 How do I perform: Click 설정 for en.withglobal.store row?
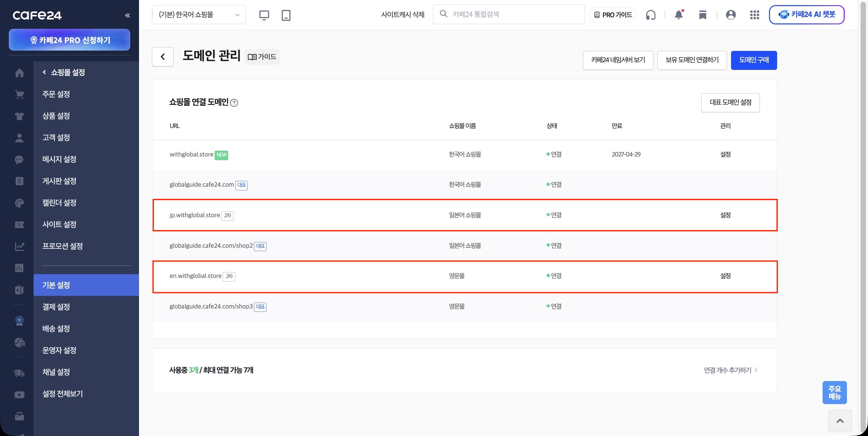725,276
